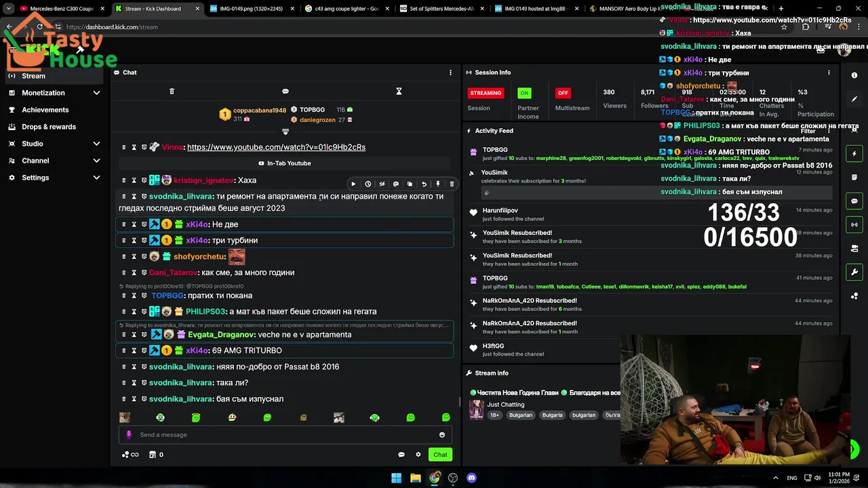Click Harunfiiipov followed the channel entry
The image size is (868, 488).
pos(651,214)
